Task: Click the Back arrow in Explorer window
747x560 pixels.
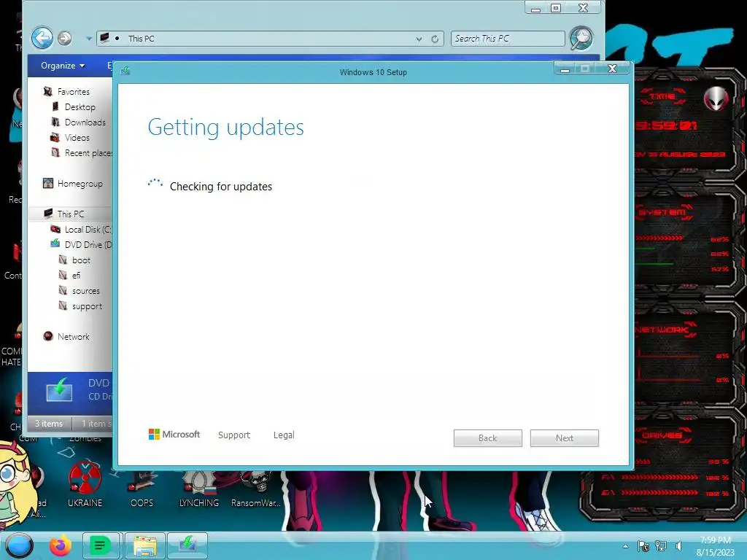Action: click(42, 38)
